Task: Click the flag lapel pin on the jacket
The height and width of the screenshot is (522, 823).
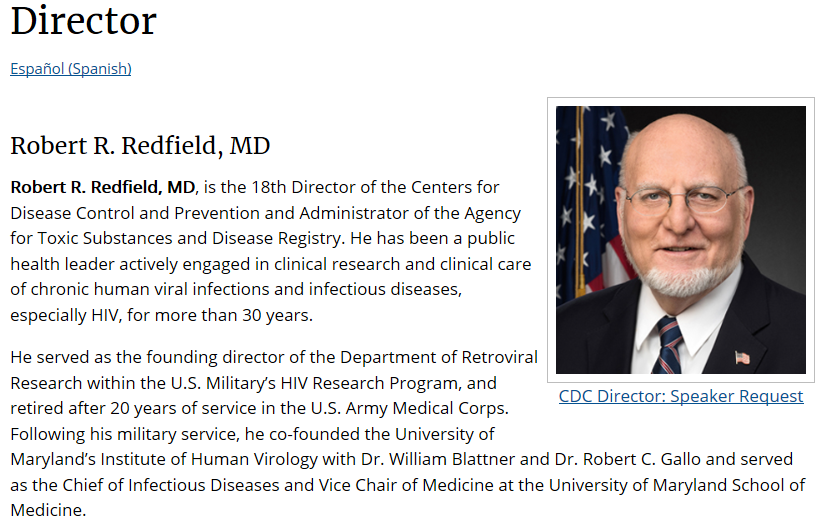Action: click(742, 357)
